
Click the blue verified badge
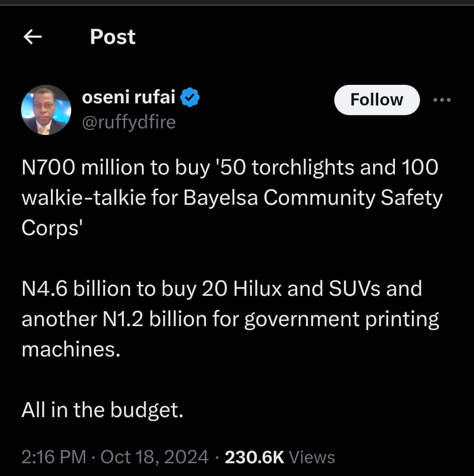[191, 98]
